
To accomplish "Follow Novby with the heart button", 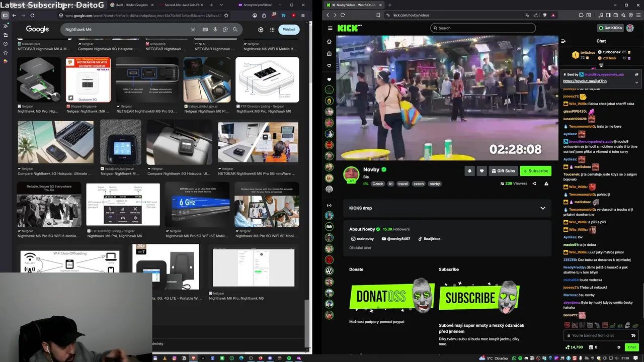I will click(x=481, y=171).
